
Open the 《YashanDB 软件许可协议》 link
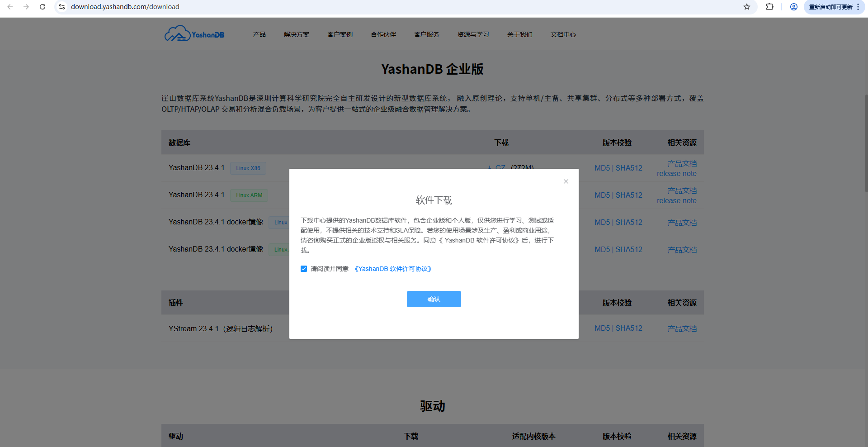393,268
